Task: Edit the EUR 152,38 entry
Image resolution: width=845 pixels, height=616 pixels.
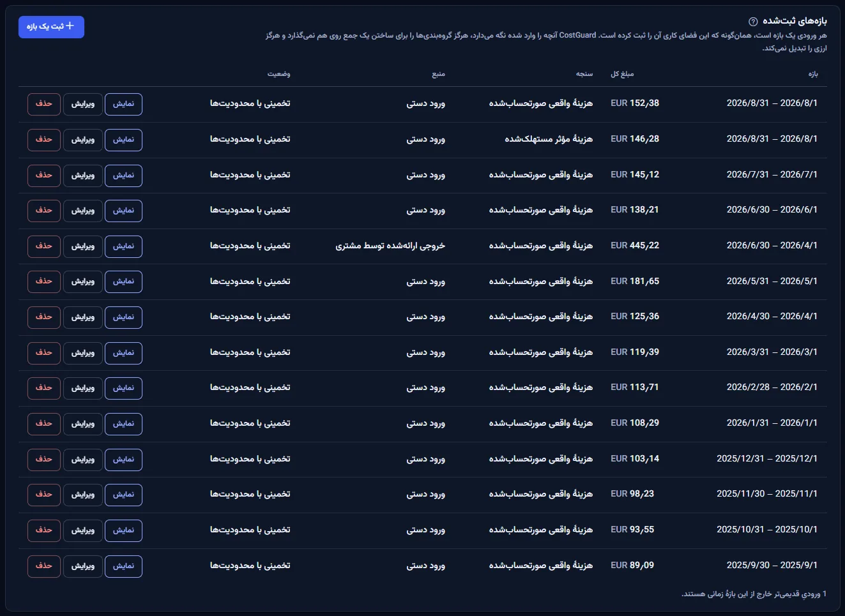Action: point(83,104)
